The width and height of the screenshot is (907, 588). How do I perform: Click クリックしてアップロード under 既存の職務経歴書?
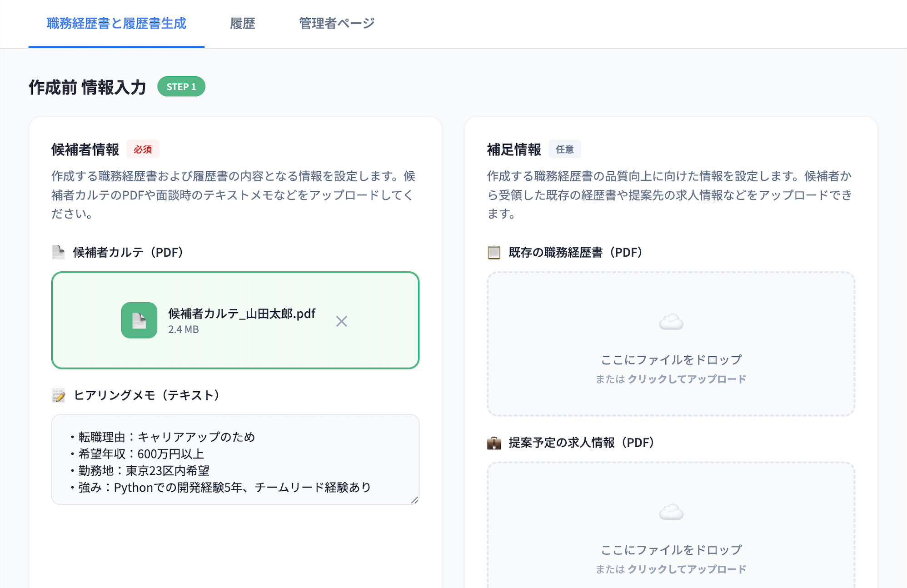[x=688, y=378]
